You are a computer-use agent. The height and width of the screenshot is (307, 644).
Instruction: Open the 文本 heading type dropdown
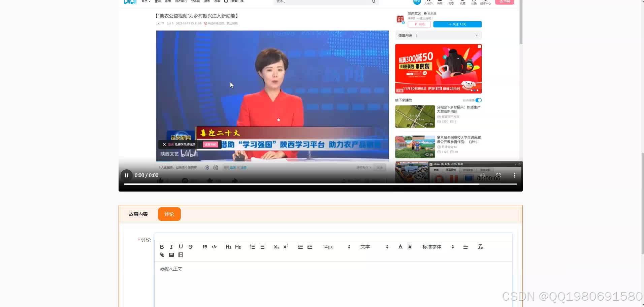click(x=375, y=247)
